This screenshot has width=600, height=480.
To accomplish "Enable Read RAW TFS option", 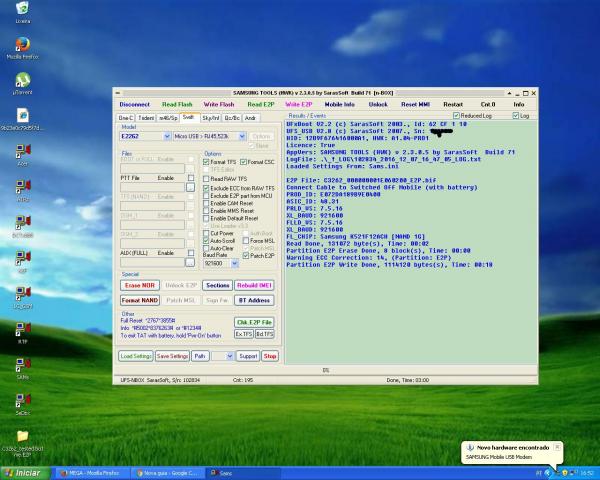I will pos(206,179).
